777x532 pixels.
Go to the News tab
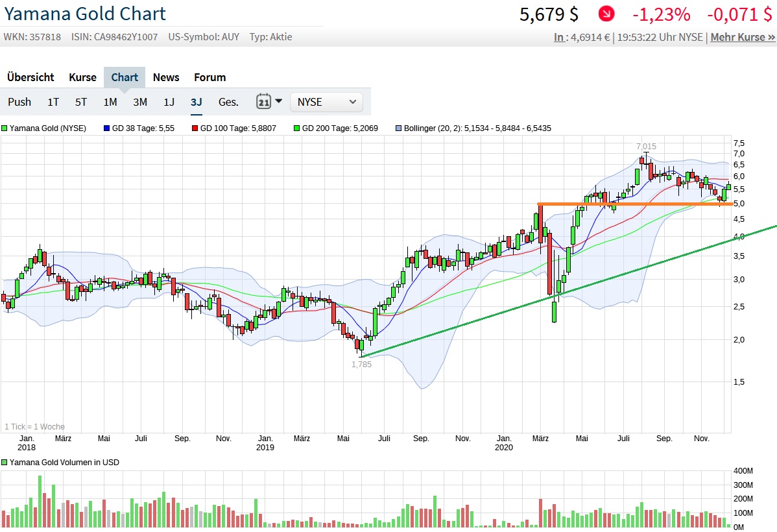[x=166, y=77]
